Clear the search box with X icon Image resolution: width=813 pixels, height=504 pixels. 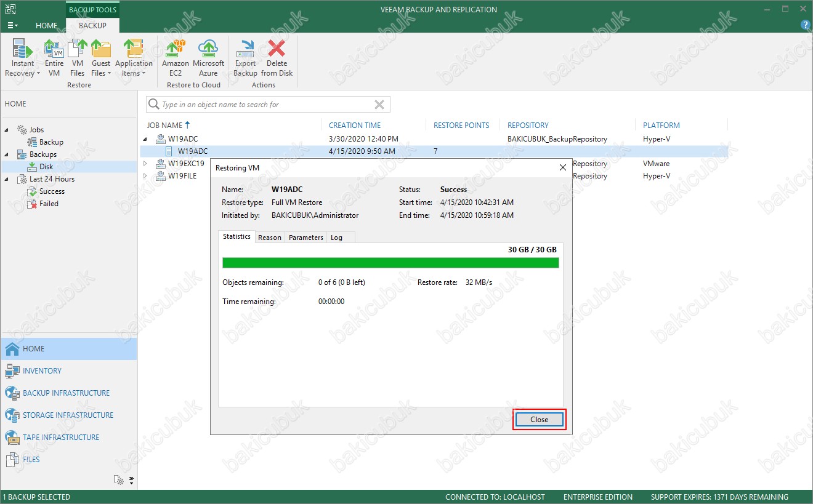(x=379, y=105)
